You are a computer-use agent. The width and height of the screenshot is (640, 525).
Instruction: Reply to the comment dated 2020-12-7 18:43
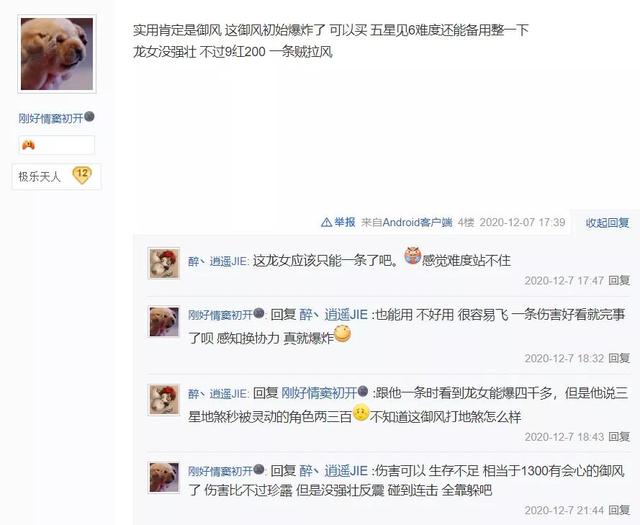pos(619,436)
